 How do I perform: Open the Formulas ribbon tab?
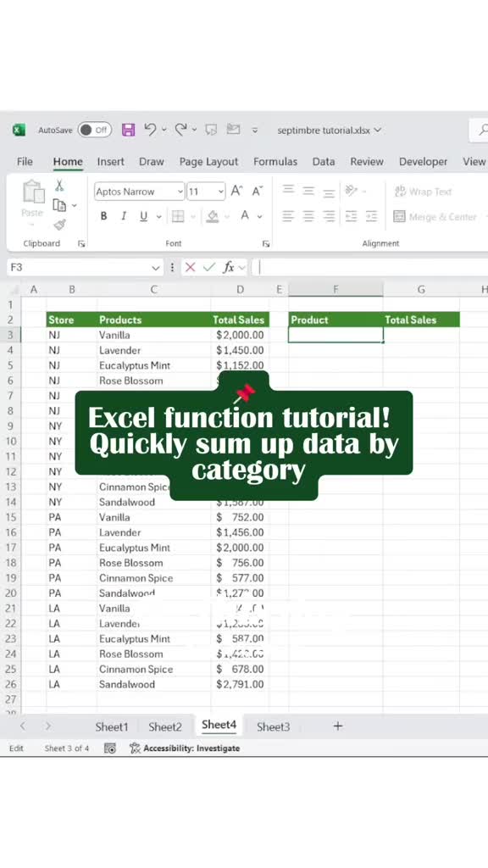point(275,162)
